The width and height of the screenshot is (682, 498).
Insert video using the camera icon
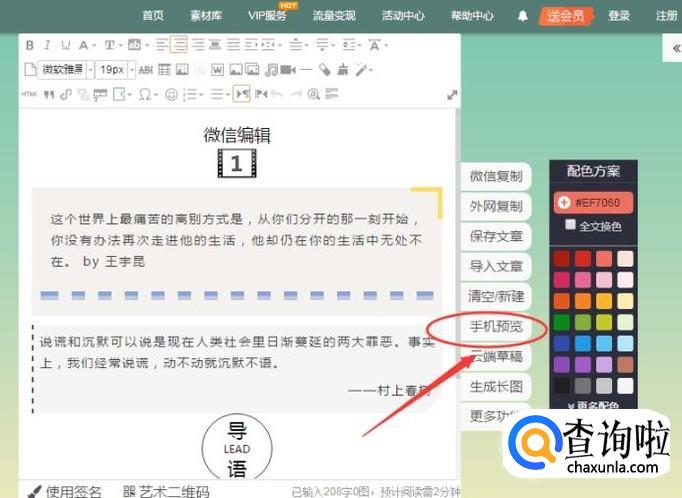click(x=288, y=70)
